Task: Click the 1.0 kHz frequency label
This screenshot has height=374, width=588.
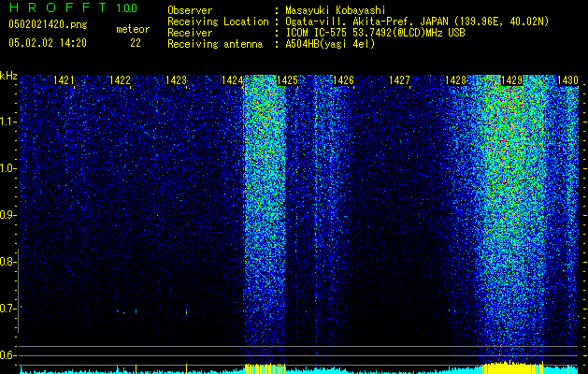Action: point(7,168)
